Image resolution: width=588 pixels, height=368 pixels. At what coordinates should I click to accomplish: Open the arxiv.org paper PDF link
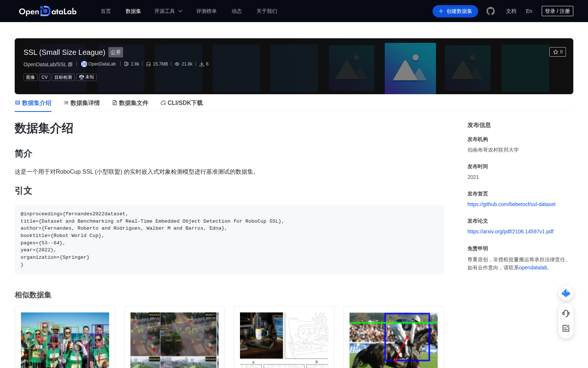coord(510,231)
